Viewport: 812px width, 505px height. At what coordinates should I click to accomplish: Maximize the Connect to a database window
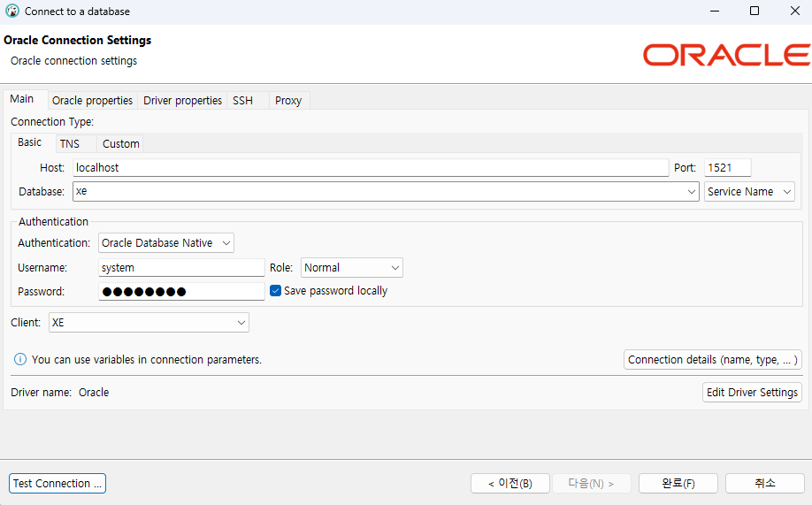click(x=755, y=11)
